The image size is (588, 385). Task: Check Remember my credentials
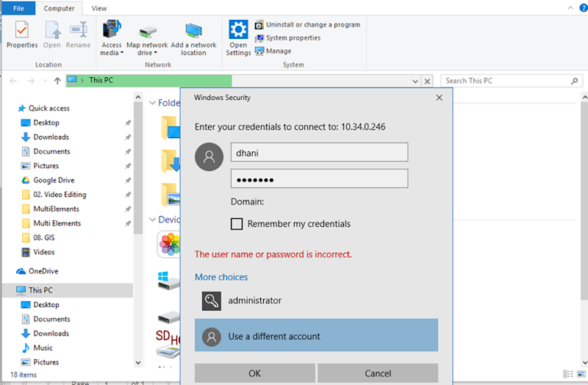click(237, 224)
